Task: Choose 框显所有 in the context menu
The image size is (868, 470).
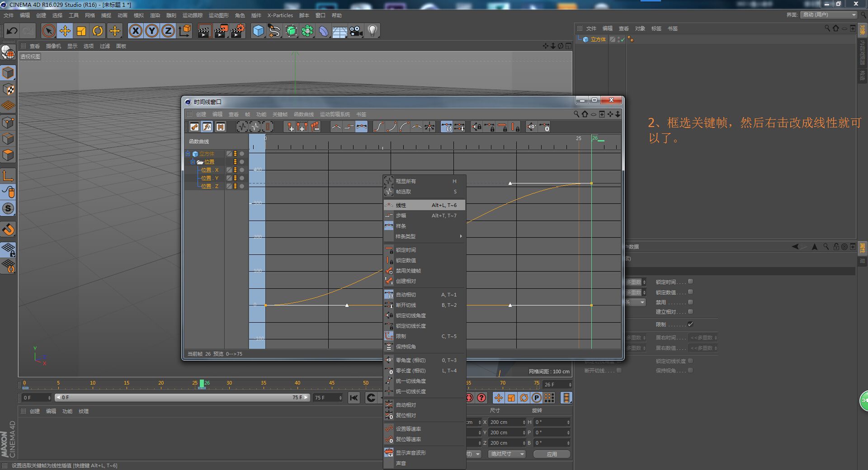Action: [x=425, y=181]
